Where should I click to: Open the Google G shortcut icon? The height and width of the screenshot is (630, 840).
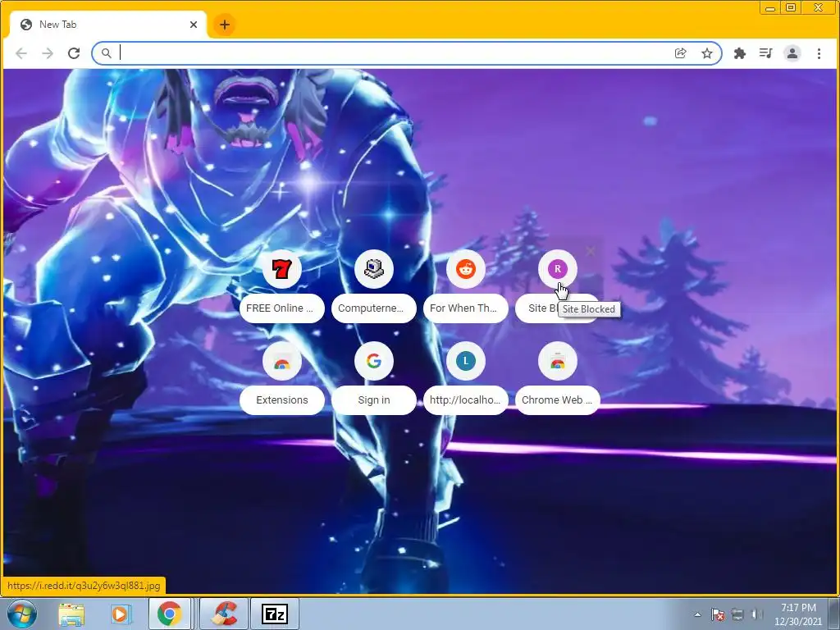click(374, 361)
